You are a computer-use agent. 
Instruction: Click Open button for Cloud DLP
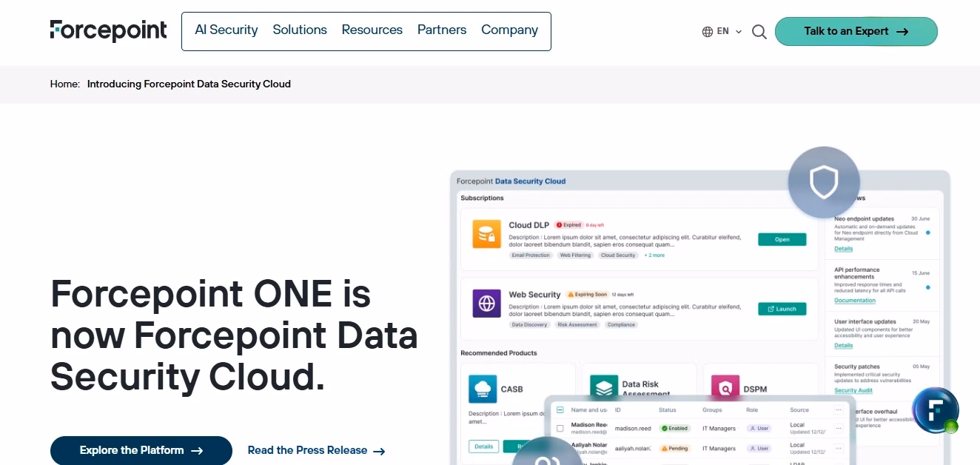coord(782,239)
